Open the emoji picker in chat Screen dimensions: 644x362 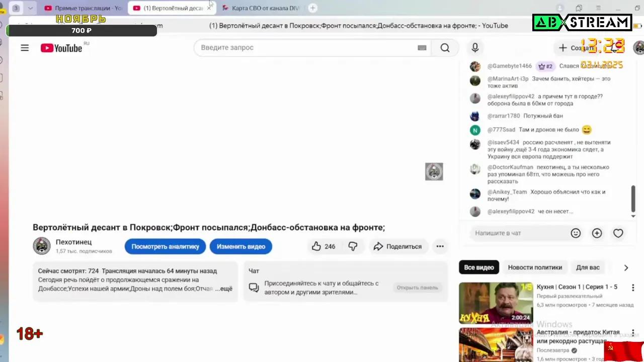point(576,233)
